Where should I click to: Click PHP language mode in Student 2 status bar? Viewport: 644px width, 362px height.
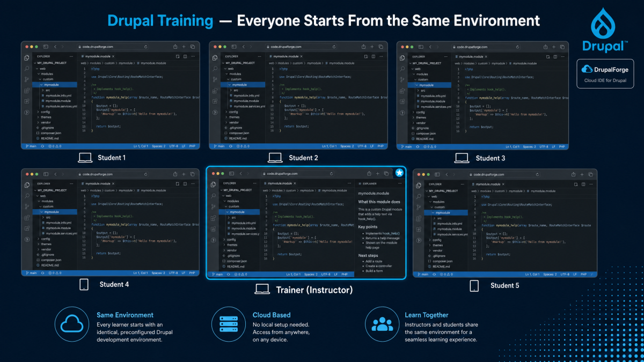click(x=380, y=146)
